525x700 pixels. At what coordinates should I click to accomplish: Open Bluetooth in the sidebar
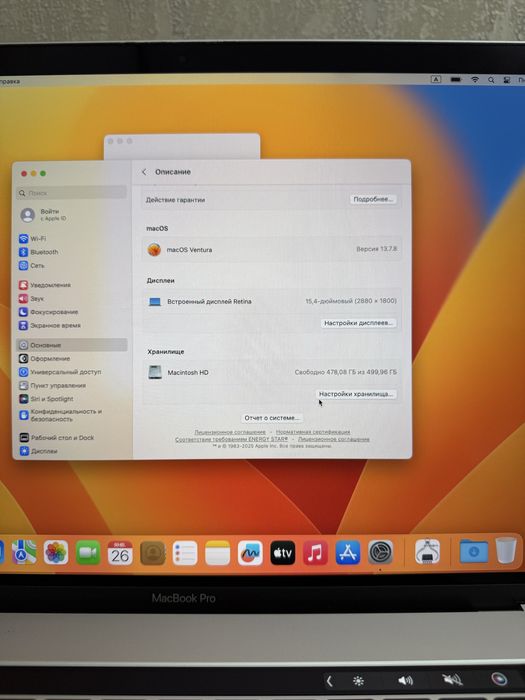(38, 252)
